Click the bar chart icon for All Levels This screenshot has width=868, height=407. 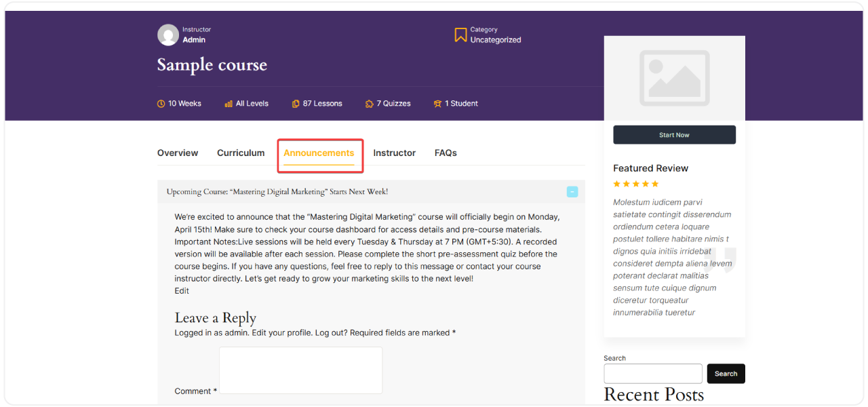228,104
